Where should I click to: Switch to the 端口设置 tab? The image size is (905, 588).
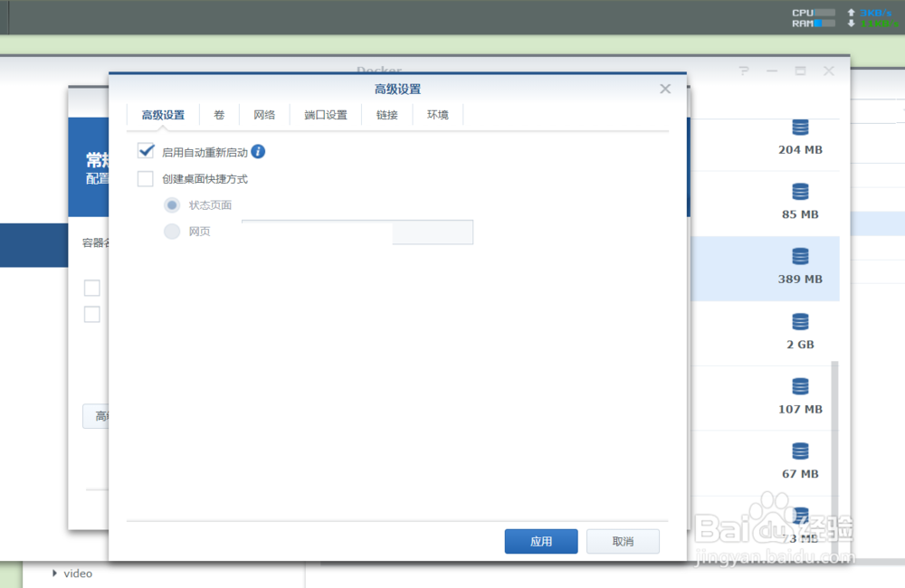click(326, 115)
